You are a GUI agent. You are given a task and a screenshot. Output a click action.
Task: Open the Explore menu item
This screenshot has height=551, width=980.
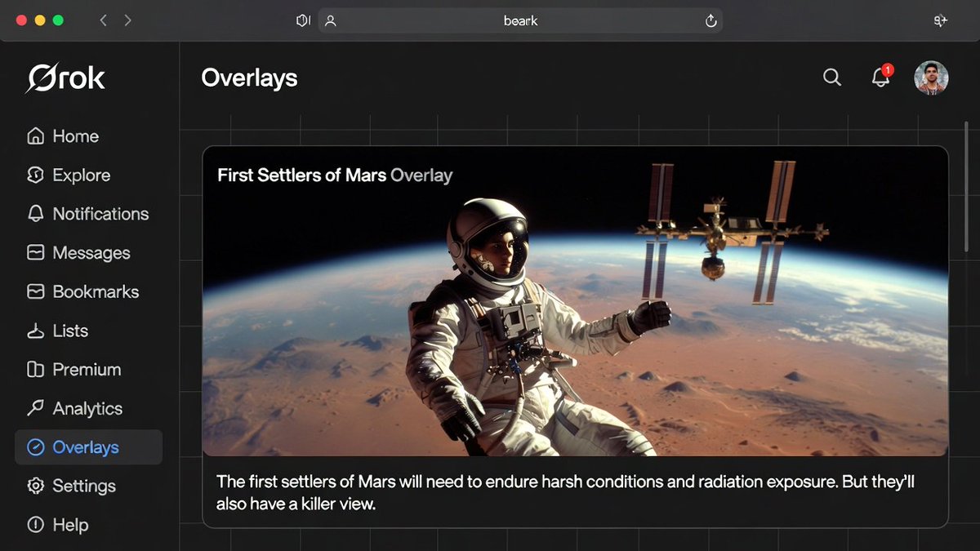coord(82,175)
